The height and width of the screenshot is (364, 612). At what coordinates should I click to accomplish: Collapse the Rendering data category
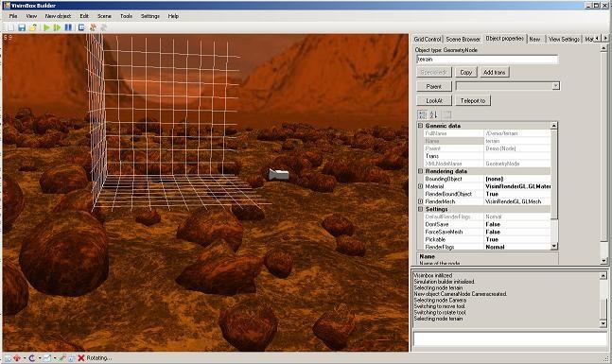click(421, 171)
